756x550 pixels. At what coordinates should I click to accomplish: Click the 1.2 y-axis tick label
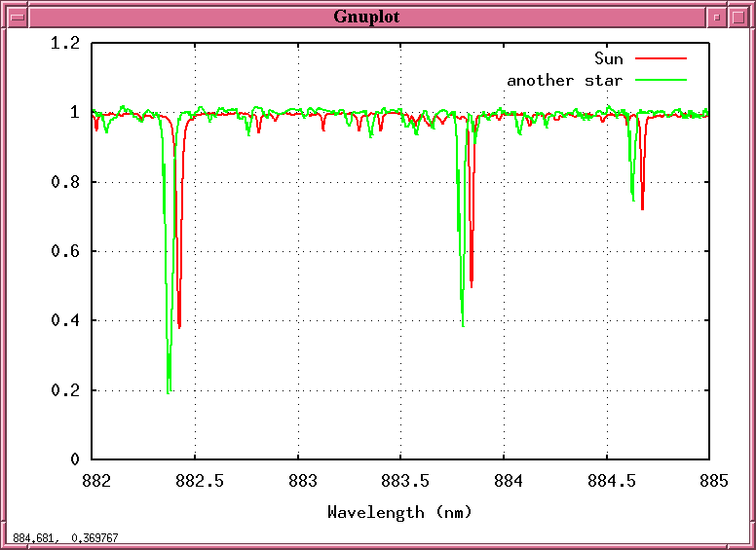point(68,44)
